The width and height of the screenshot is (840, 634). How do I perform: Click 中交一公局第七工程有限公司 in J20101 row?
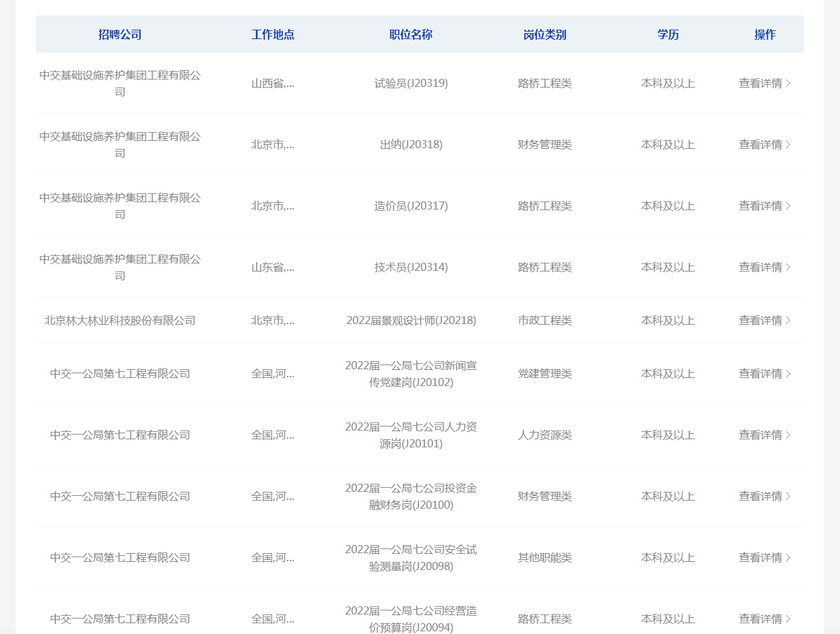[x=120, y=435]
